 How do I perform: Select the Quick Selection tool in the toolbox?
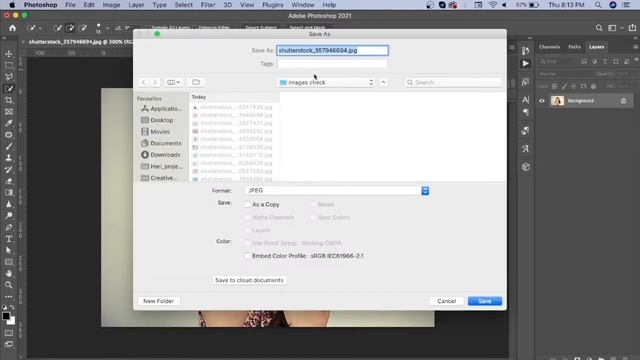pyautogui.click(x=9, y=89)
